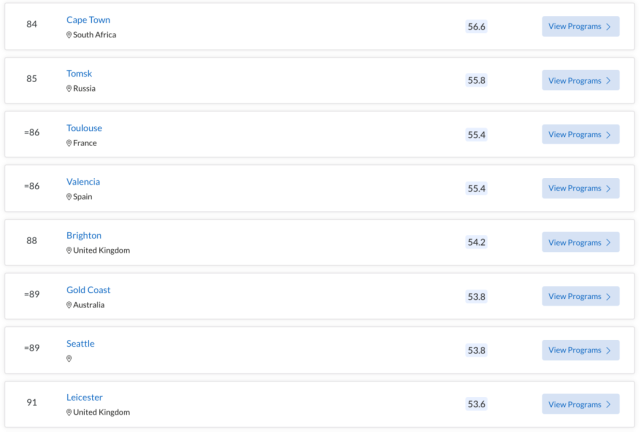Click the 55.4 score badge for Valencia

[476, 188]
